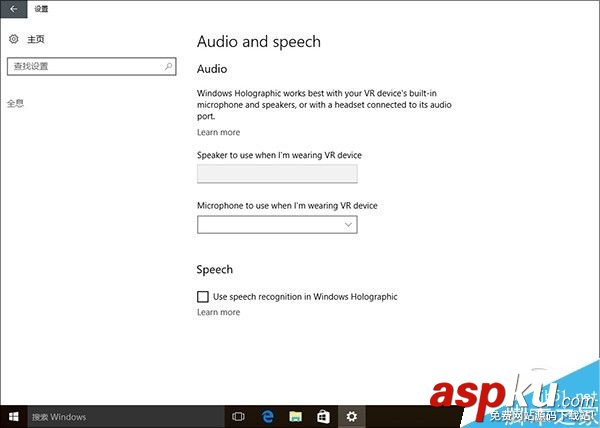Open Task View from taskbar
Viewport: 600px width, 428px height.
[238, 417]
